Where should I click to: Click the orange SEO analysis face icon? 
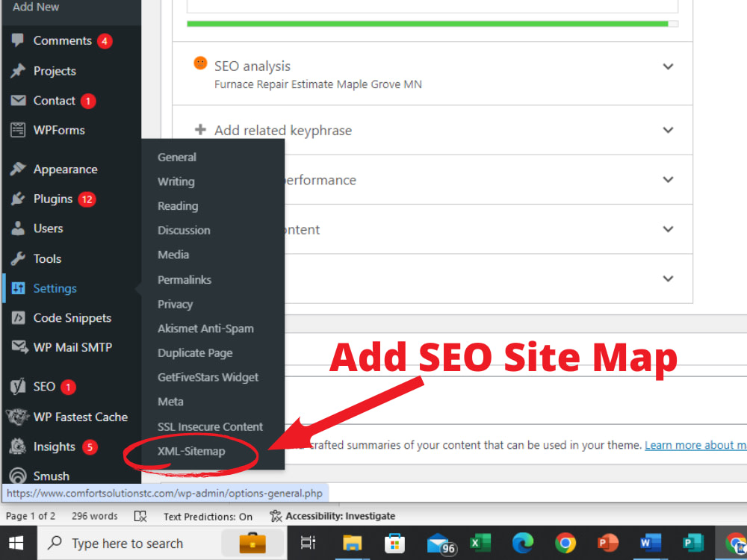(x=200, y=63)
